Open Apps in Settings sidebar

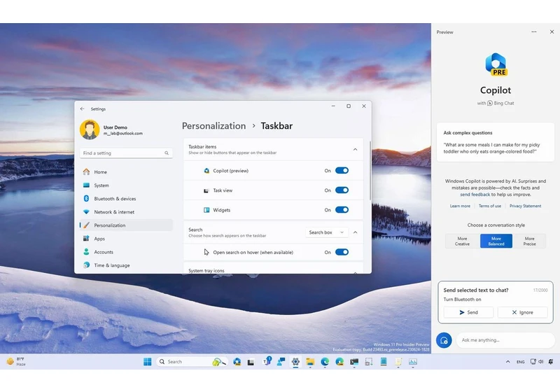click(x=126, y=239)
